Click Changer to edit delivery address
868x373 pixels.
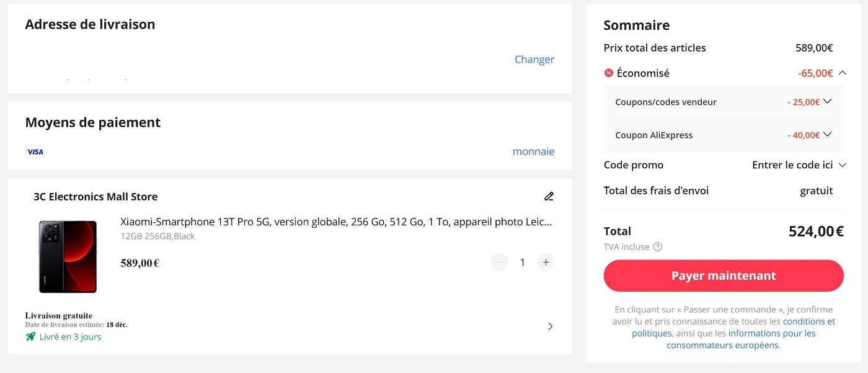click(534, 60)
